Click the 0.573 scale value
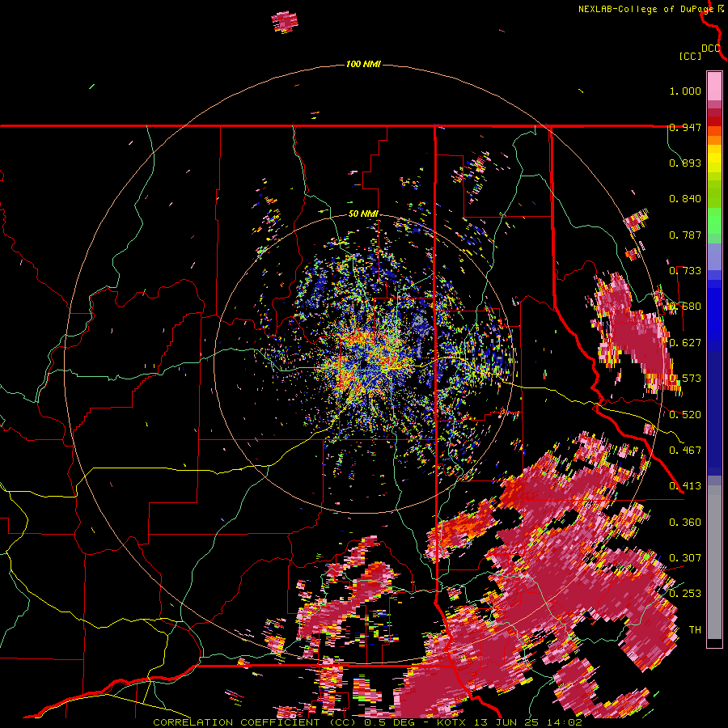The height and width of the screenshot is (728, 728). [x=685, y=379]
